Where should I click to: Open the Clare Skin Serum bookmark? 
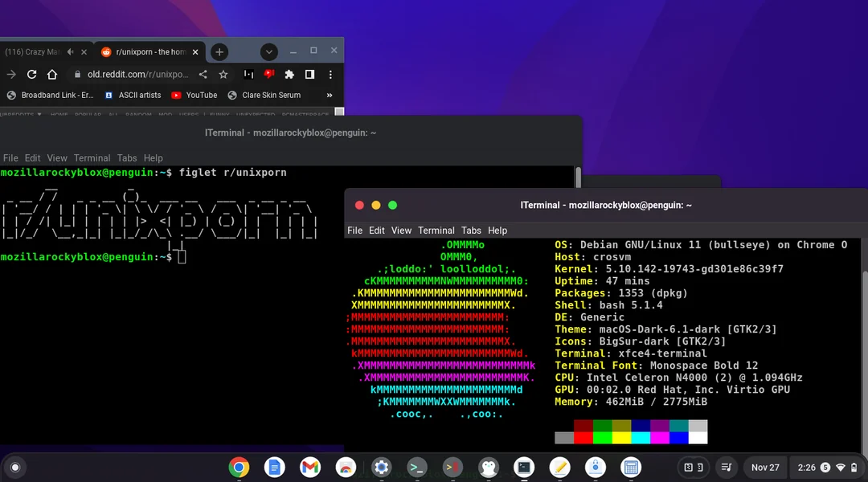264,95
